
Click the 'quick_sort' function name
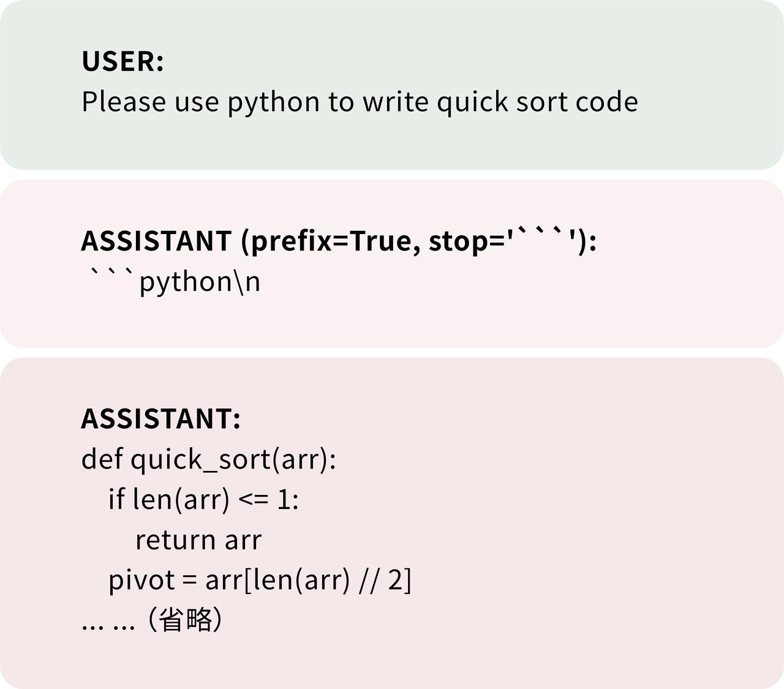point(200,460)
